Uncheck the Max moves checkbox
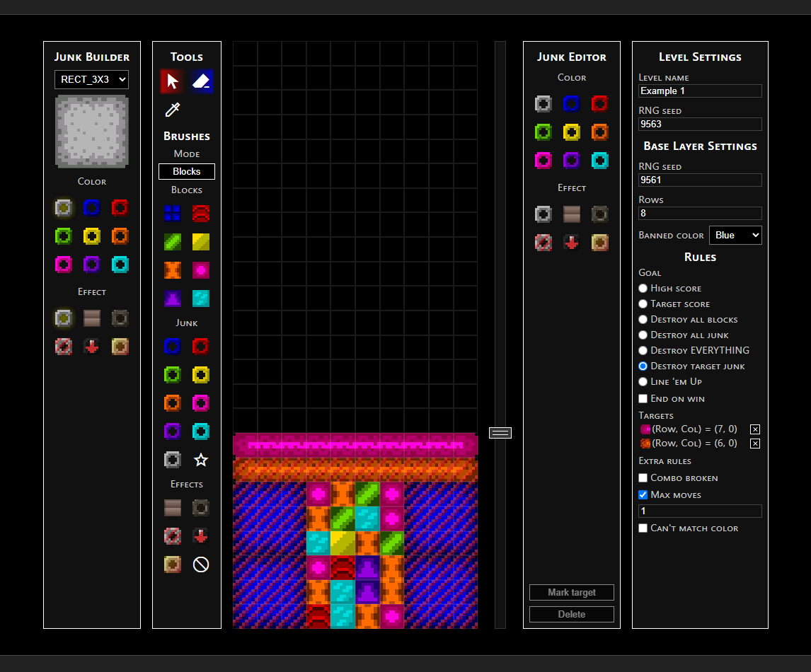 pyautogui.click(x=643, y=494)
